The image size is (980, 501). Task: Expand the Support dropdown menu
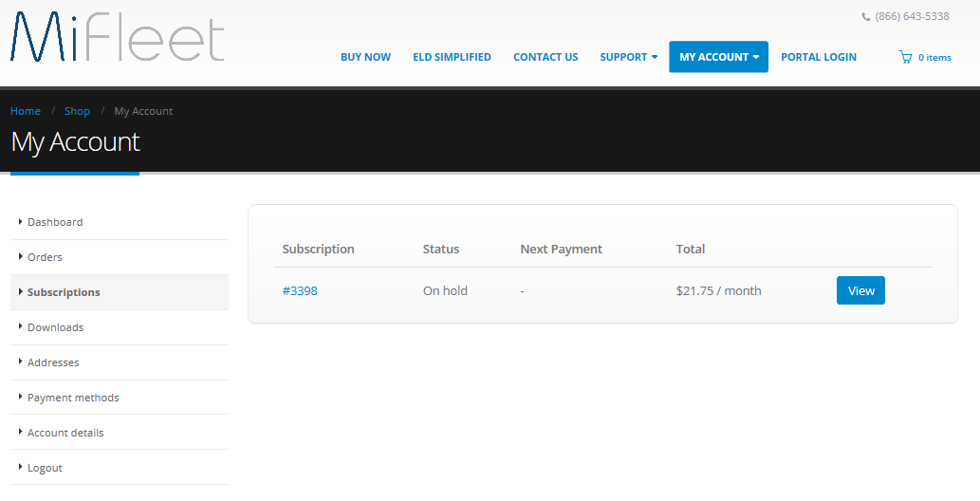[x=628, y=57]
